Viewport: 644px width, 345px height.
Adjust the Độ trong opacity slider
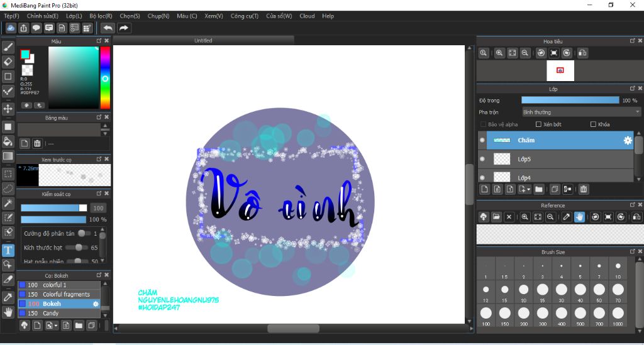(x=570, y=100)
